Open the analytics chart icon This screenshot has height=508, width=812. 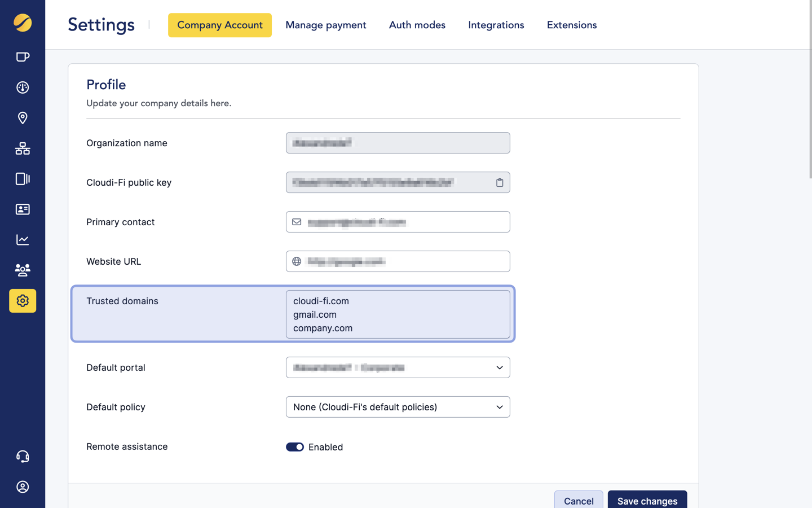(x=23, y=239)
